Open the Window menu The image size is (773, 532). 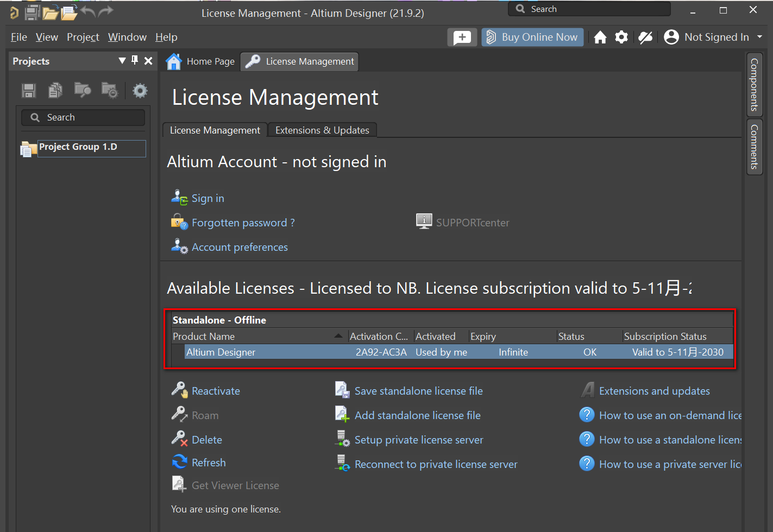[127, 37]
